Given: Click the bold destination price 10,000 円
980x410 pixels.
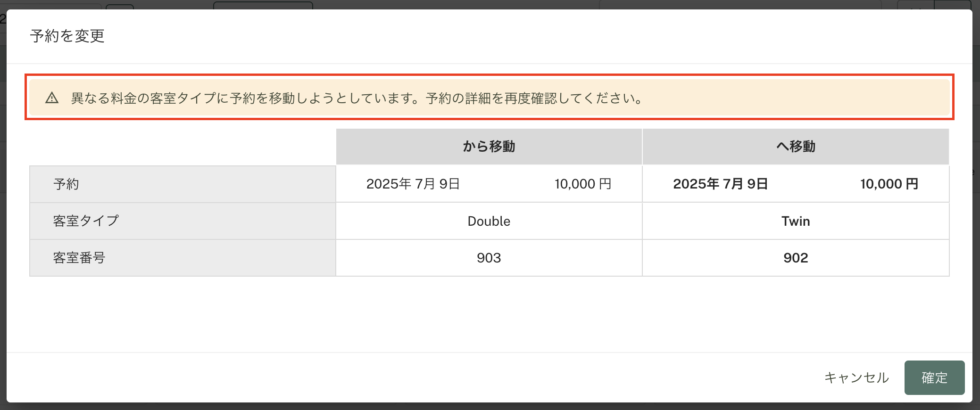Looking at the screenshot, I should click(889, 184).
